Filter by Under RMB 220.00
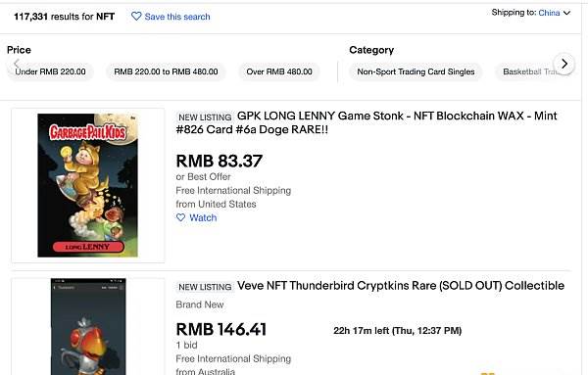The image size is (588, 375). pos(50,71)
